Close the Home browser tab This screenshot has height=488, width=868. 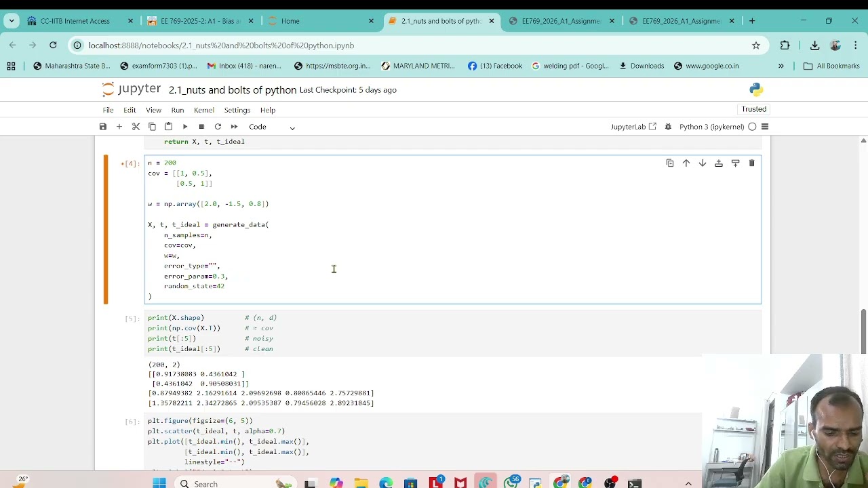click(371, 21)
